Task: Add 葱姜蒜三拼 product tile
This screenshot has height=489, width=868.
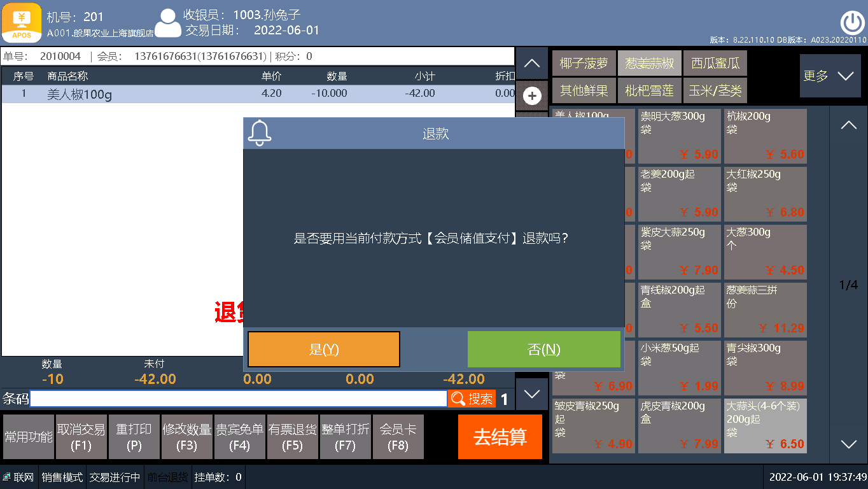Action: click(x=766, y=310)
